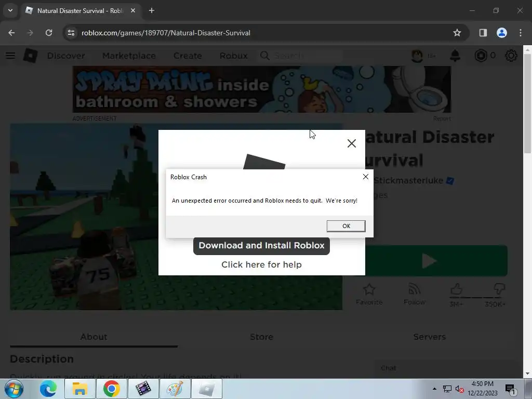Open a new tab with the plus button
Screen dimensions: 532x399
coord(152,10)
